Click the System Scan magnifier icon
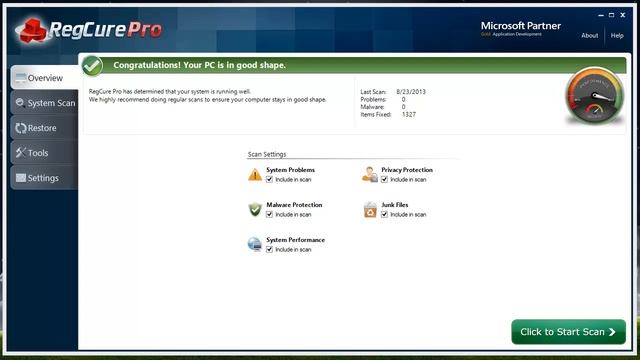The image size is (640, 360). [20, 103]
